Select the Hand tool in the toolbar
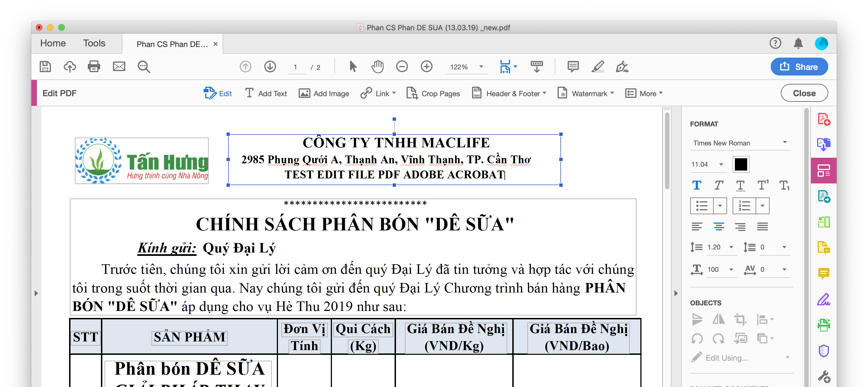 [378, 66]
